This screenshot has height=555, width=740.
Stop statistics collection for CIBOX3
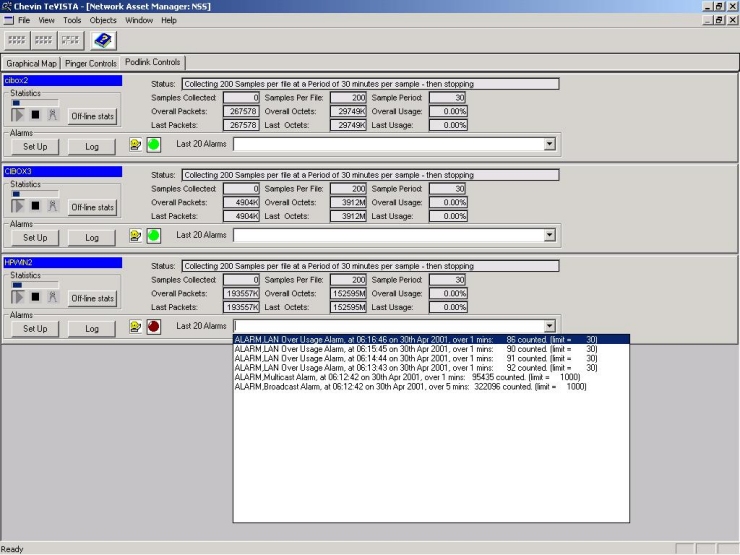(x=35, y=206)
